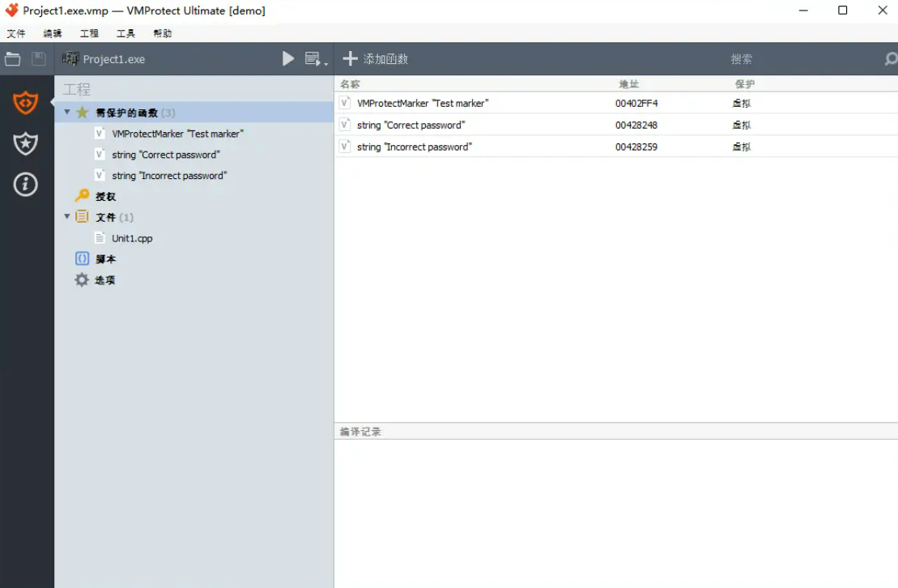This screenshot has width=898, height=588.
Task: Click 虚拟 protection cell for Incorrect password
Action: (x=742, y=147)
